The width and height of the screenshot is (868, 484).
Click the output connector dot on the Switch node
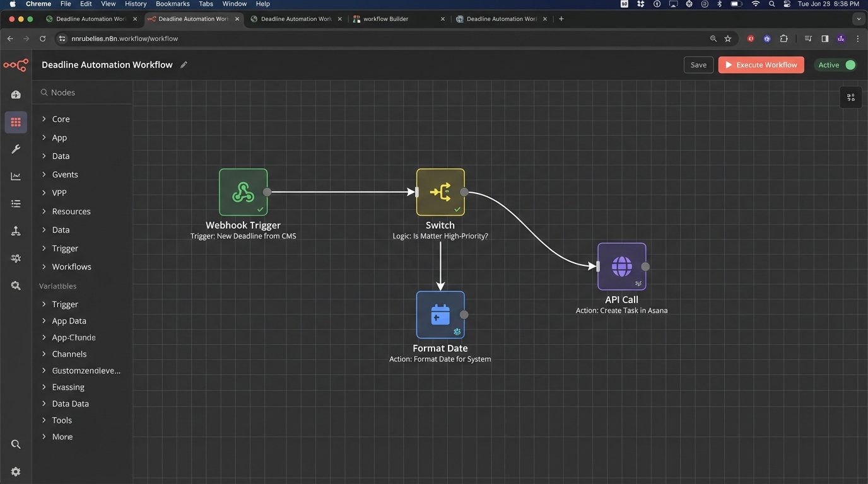coord(464,191)
